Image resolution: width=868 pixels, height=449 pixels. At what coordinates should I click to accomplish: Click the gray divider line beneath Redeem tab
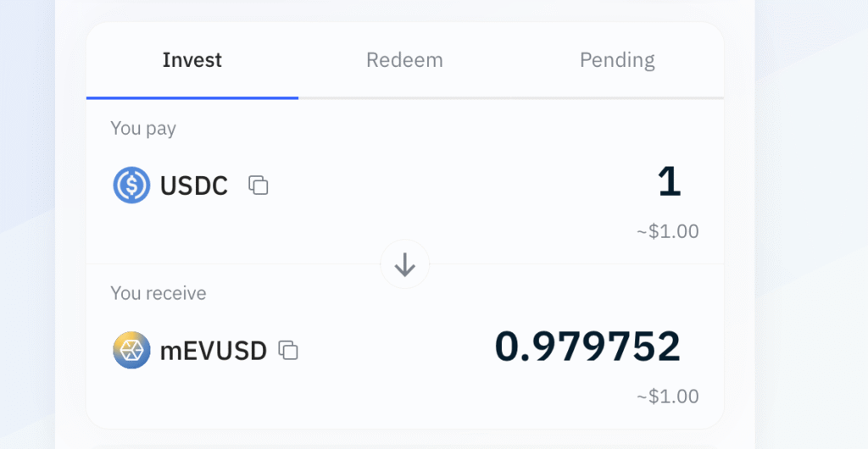404,98
